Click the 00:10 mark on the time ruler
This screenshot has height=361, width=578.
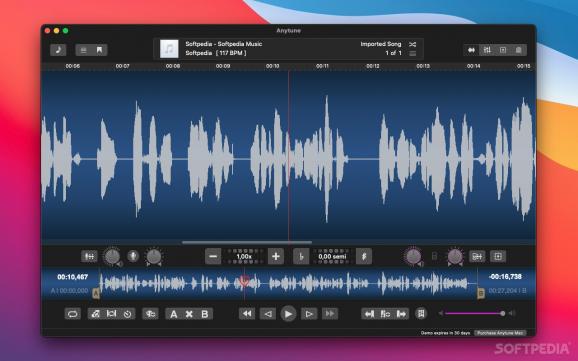click(273, 66)
